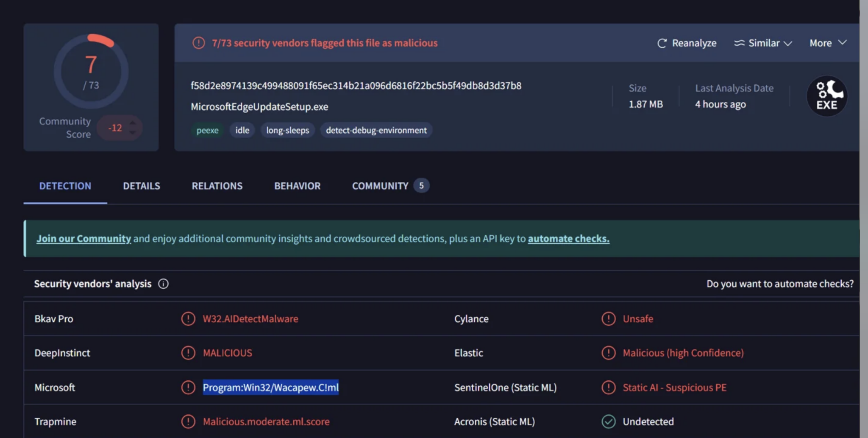Click the automate checks link
This screenshot has width=868, height=438.
(x=568, y=238)
